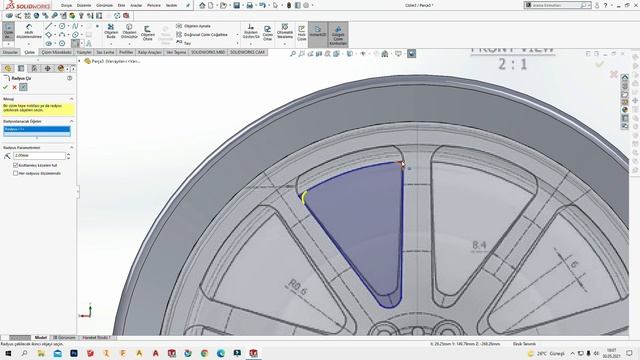This screenshot has height=360, width=640.
Task: Switch to the SOLIDWORKS CAM tab
Action: tap(247, 52)
